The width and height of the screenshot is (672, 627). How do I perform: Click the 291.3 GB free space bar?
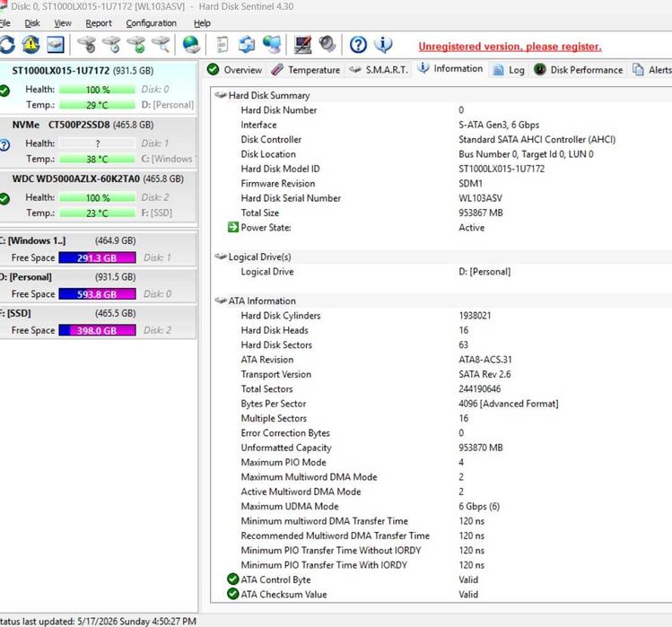pos(97,257)
